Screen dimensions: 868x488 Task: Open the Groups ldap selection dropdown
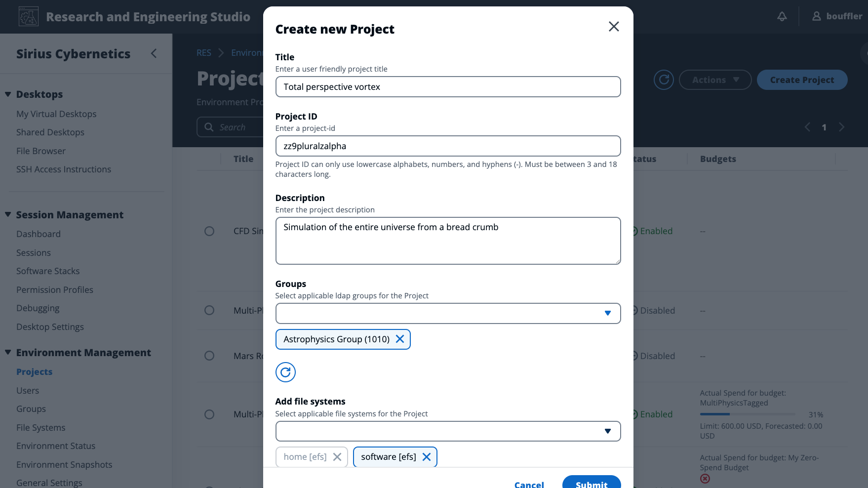pyautogui.click(x=608, y=313)
